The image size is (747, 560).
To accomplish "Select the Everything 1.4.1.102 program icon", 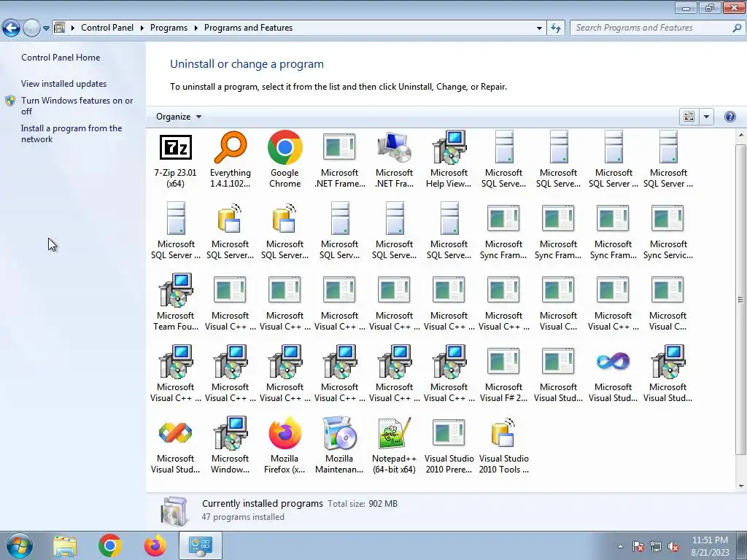I will click(x=230, y=159).
